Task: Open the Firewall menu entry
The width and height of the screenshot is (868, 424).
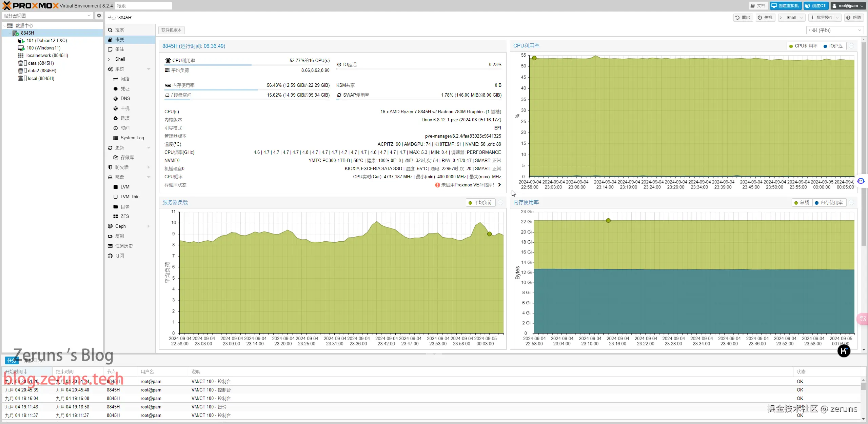Action: pyautogui.click(x=122, y=167)
